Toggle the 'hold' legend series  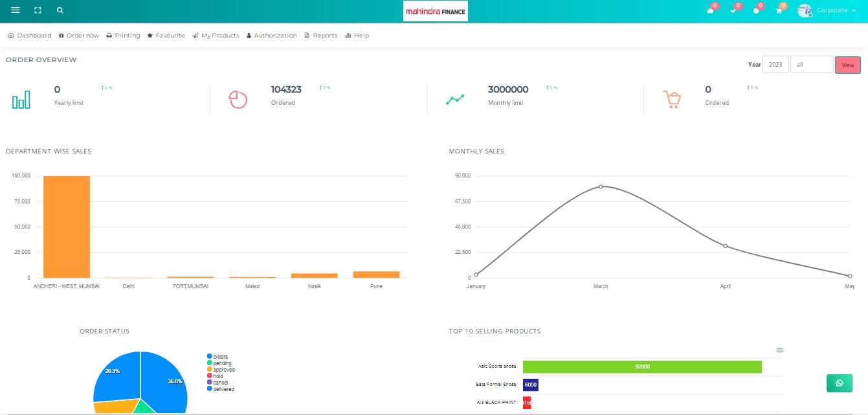click(x=215, y=376)
